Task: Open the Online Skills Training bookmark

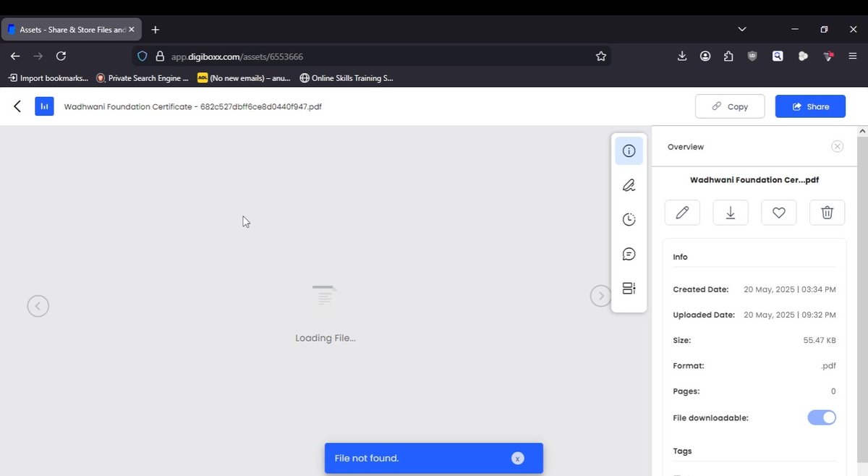Action: click(x=346, y=77)
